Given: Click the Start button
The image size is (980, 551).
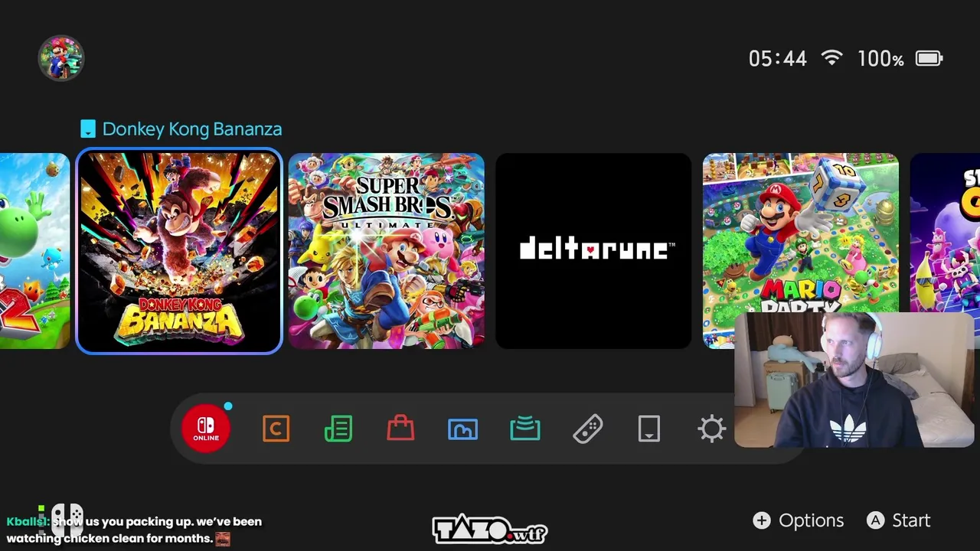Looking at the screenshot, I should coord(899,520).
